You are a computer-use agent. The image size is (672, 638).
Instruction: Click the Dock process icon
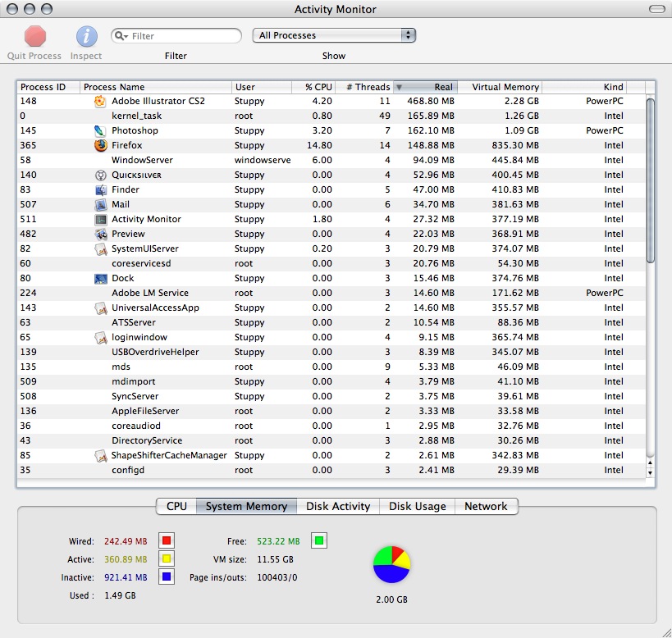[x=100, y=278]
